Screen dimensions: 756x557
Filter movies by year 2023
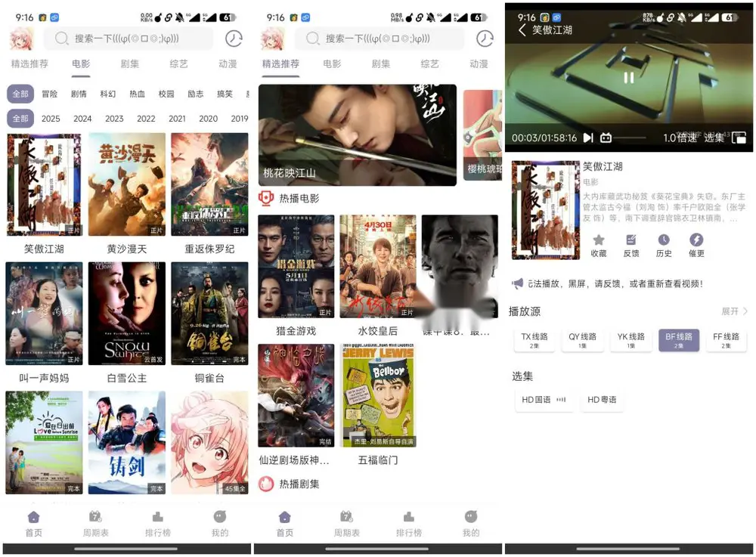(x=114, y=119)
